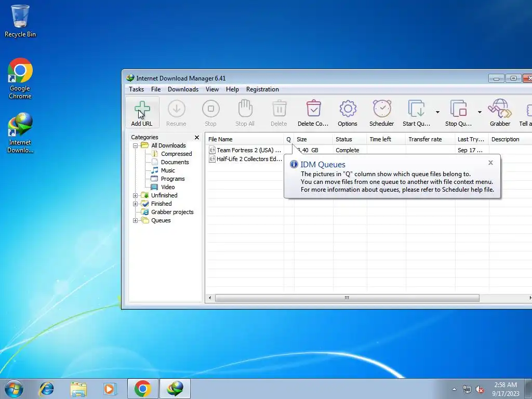Viewport: 532px width, 399px height.
Task: Select Grabber projects in tree
Action: pyautogui.click(x=172, y=212)
